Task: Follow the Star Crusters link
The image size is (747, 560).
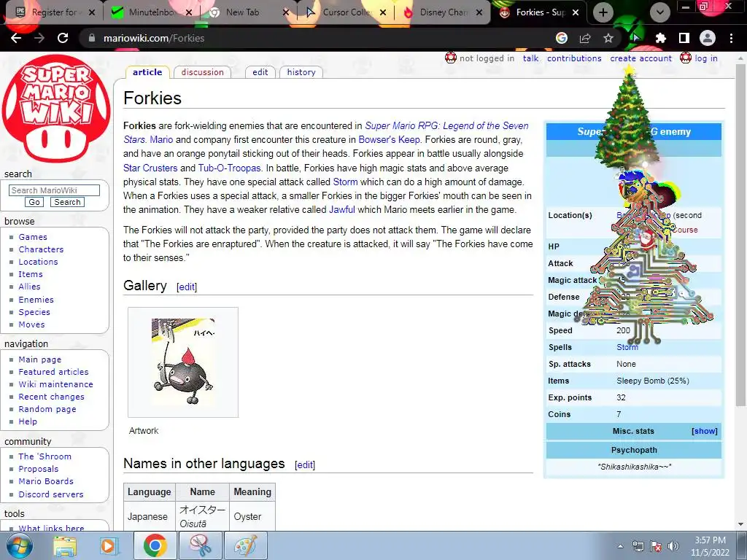Action: (x=150, y=168)
